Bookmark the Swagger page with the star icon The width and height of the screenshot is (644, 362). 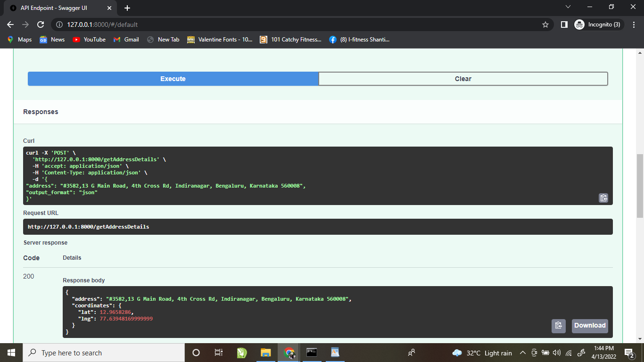point(545,25)
